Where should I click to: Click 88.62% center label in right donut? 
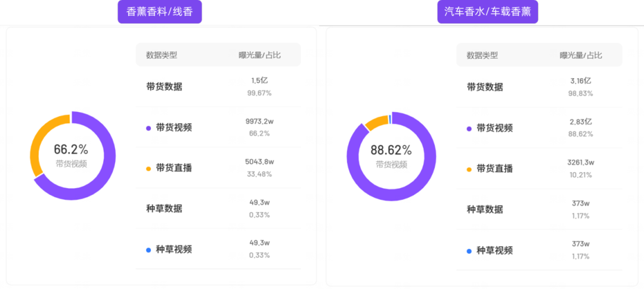(x=391, y=150)
